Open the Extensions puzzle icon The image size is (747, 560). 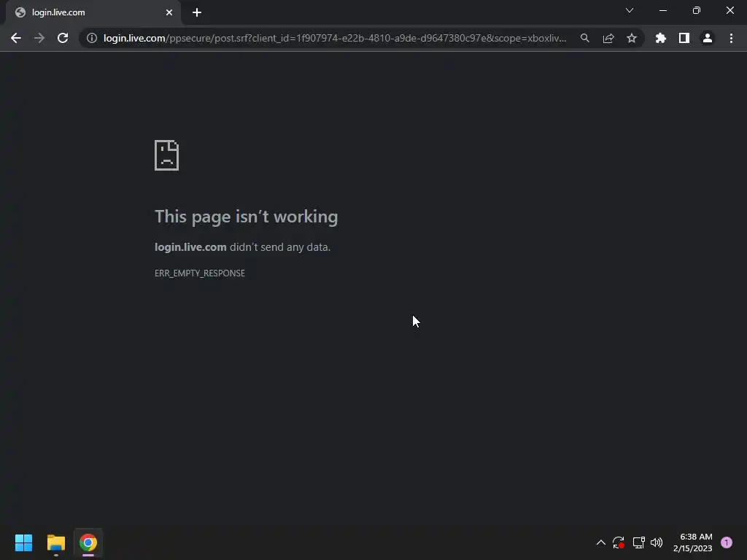[x=661, y=38]
